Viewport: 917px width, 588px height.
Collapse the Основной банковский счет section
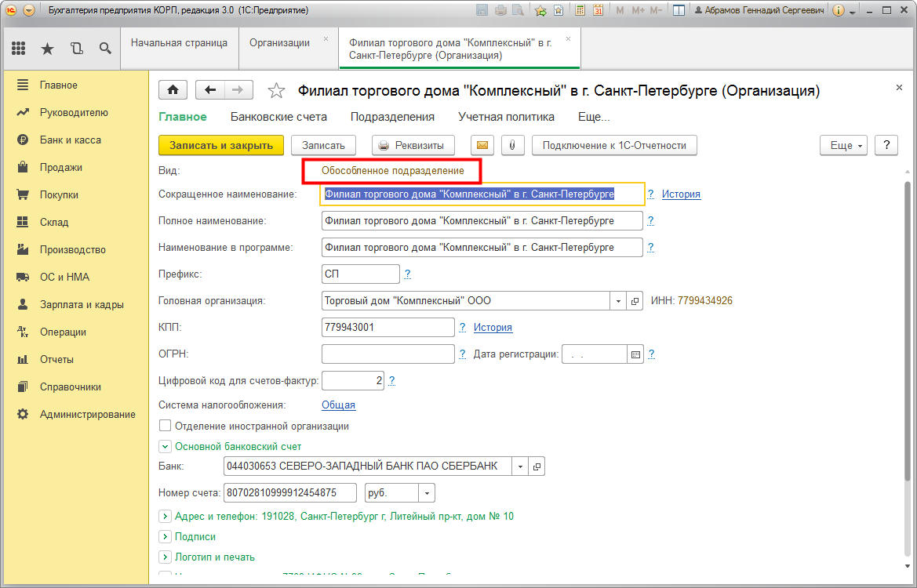tap(164, 447)
